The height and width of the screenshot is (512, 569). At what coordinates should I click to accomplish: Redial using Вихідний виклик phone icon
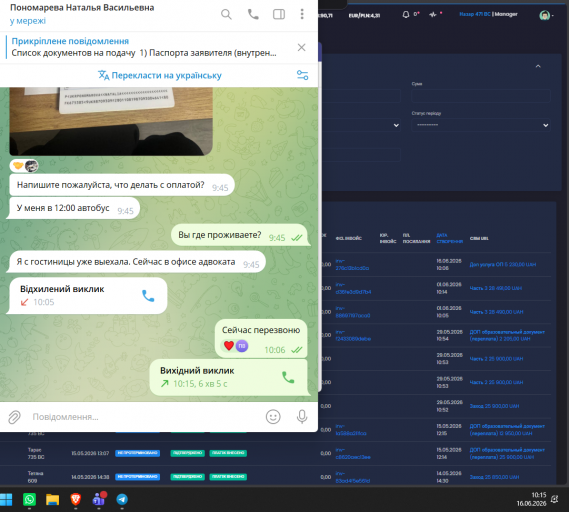(x=288, y=377)
